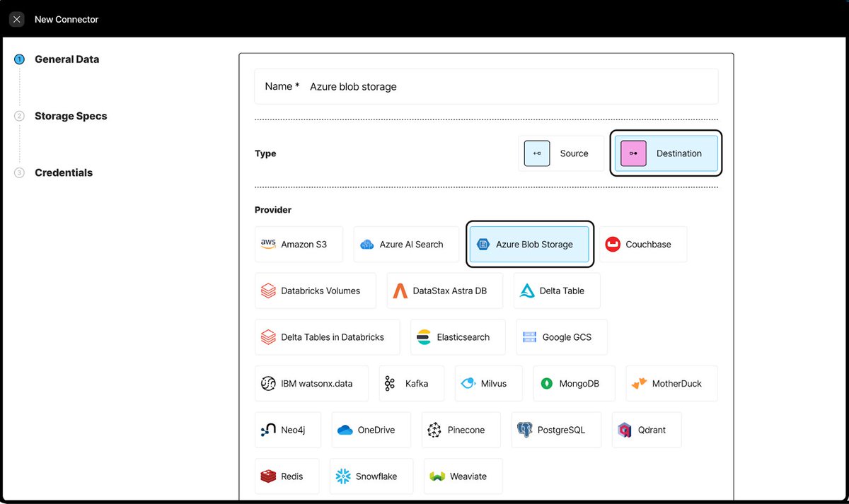Select Qdrant provider label

point(652,430)
